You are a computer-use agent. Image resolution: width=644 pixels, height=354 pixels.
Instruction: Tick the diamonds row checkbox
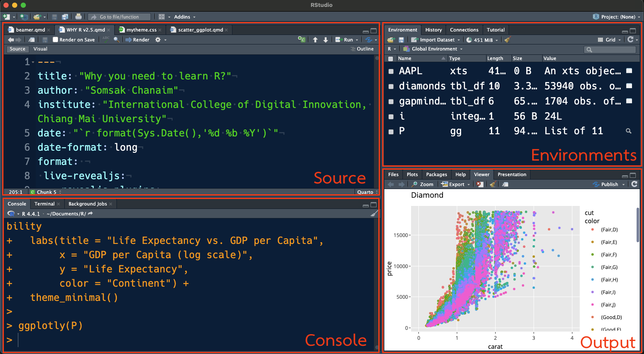pos(391,86)
